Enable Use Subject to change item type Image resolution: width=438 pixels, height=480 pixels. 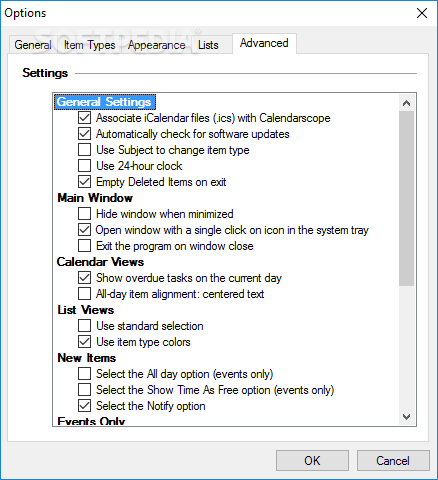(84, 150)
